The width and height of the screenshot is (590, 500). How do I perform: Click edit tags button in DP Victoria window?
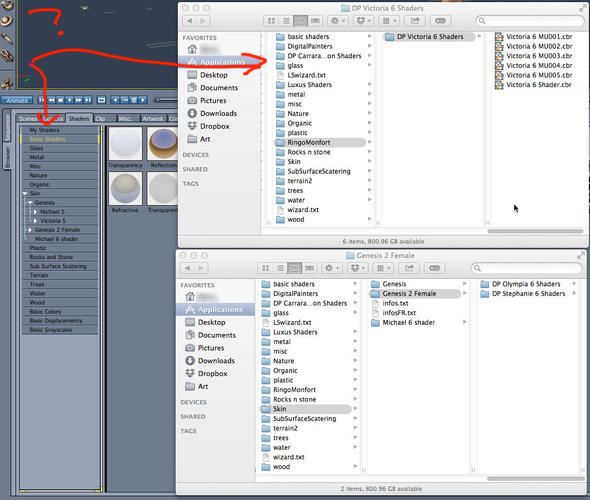point(441,21)
